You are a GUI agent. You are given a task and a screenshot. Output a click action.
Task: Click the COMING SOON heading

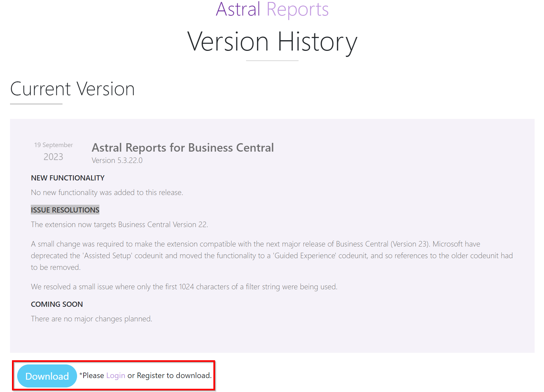click(x=57, y=304)
